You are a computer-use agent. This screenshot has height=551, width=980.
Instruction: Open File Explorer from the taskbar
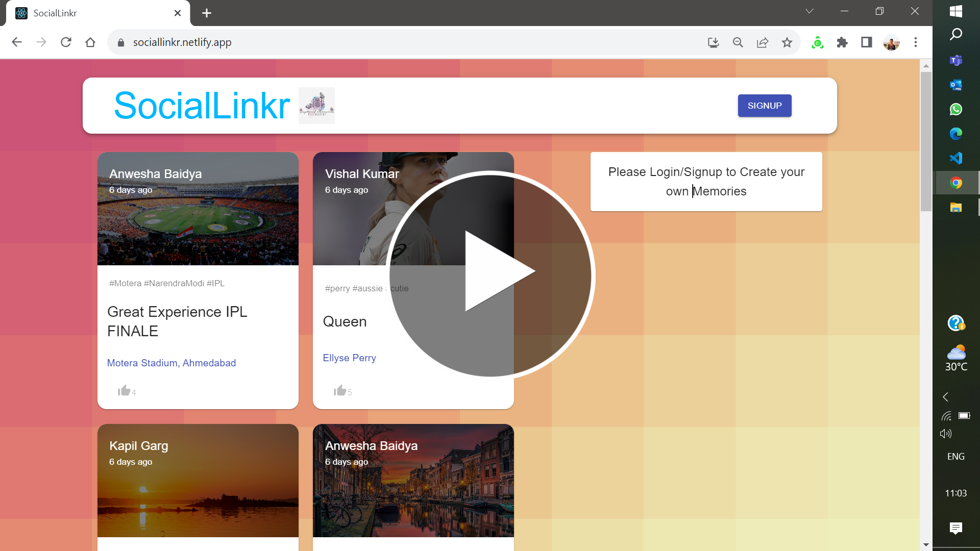coord(955,207)
